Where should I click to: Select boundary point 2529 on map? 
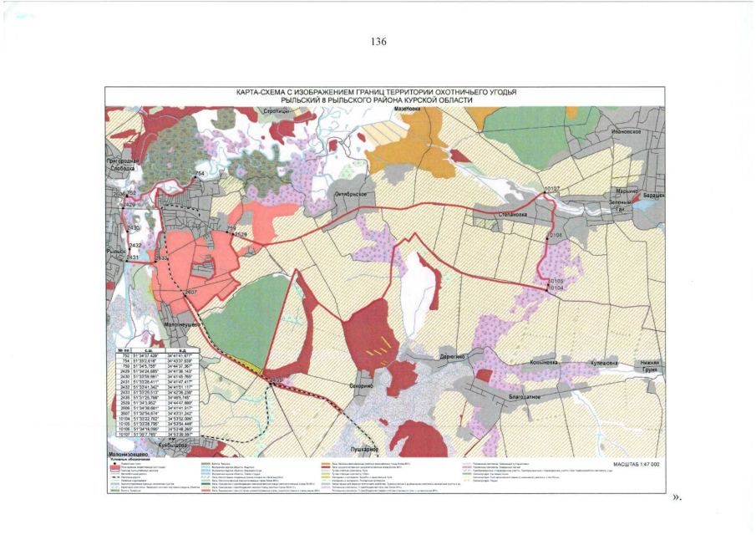[241, 235]
